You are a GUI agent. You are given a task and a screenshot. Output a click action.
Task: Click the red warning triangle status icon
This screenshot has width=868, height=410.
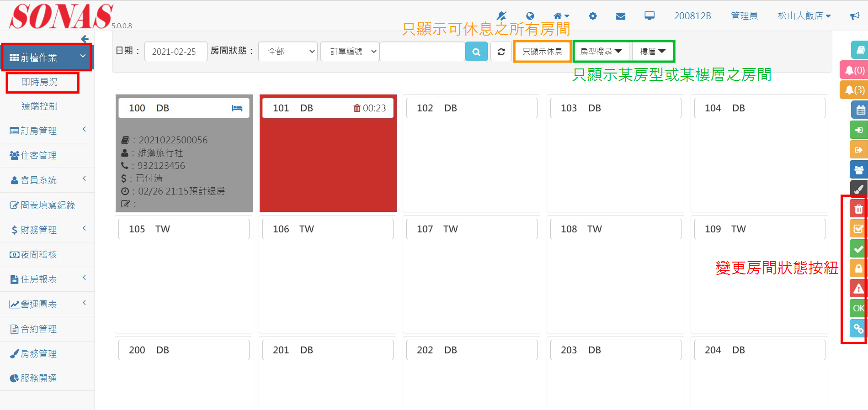pos(858,289)
